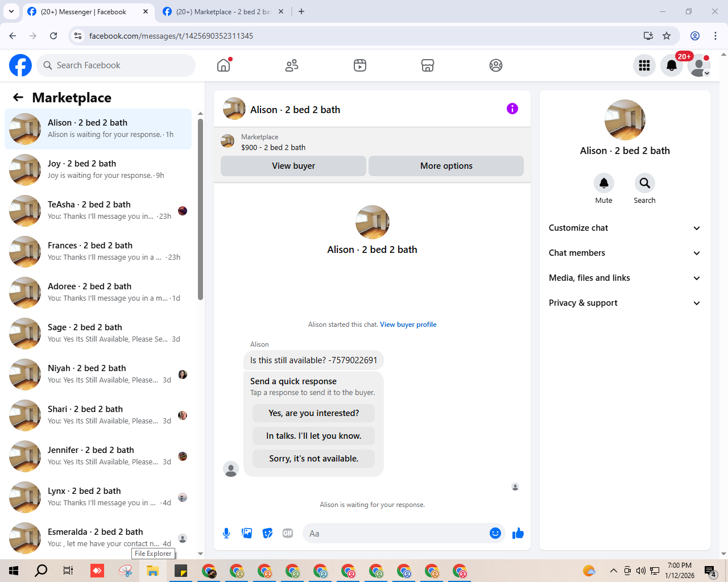
Task: Expand Chat members section
Action: (x=625, y=253)
